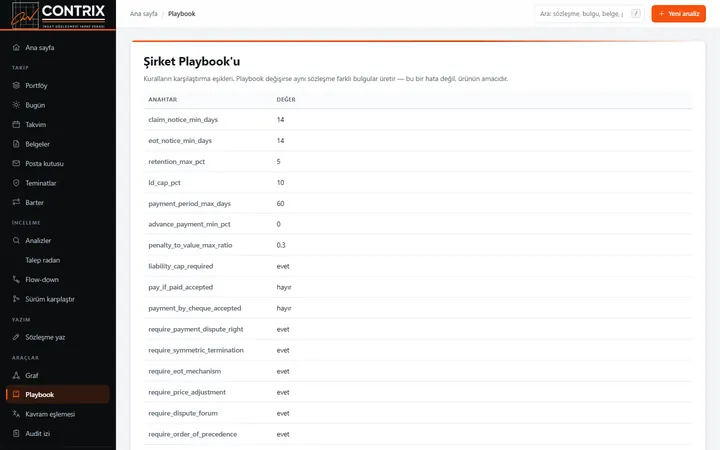Select the Barter swap-arrows icon

coord(16,202)
